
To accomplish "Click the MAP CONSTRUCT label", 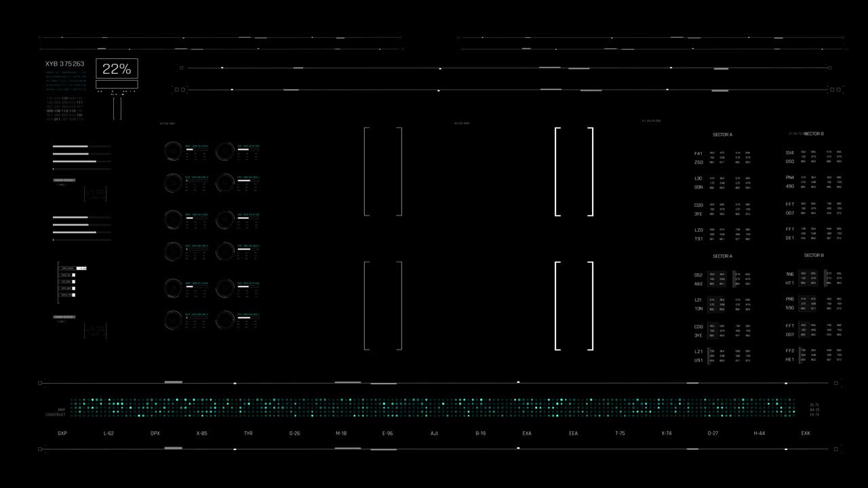I will pyautogui.click(x=56, y=412).
